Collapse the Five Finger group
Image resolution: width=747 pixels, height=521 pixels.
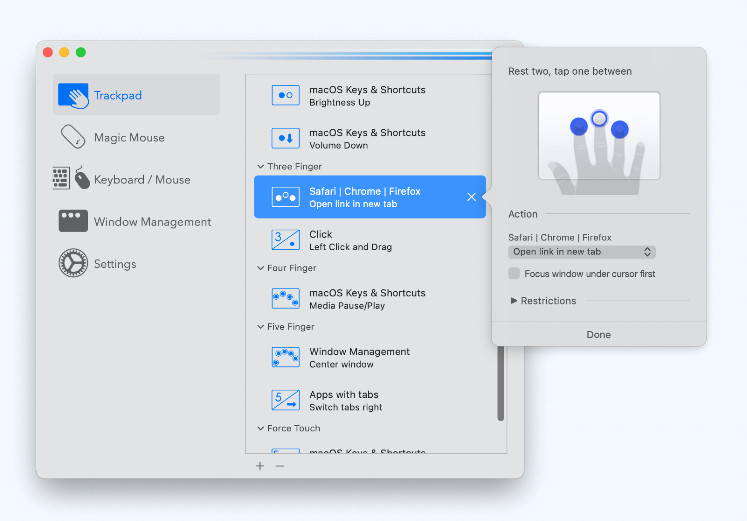(261, 327)
